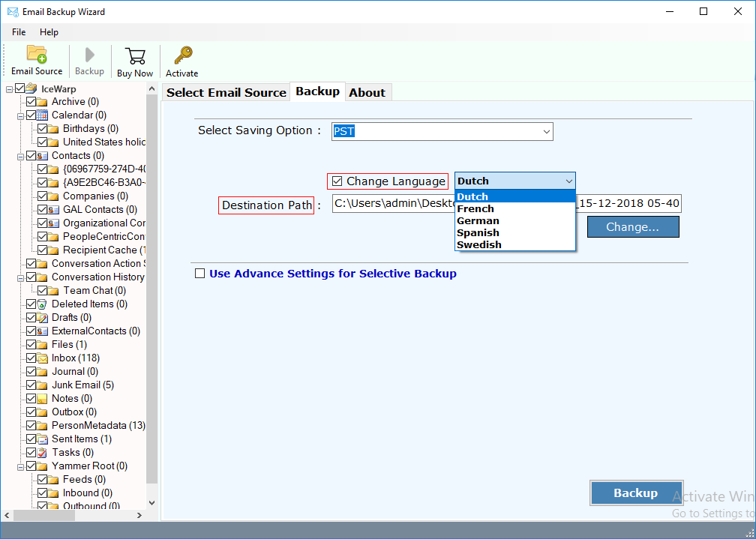
Task: Uncheck the Inbox (118) checkbox
Action: click(x=31, y=358)
